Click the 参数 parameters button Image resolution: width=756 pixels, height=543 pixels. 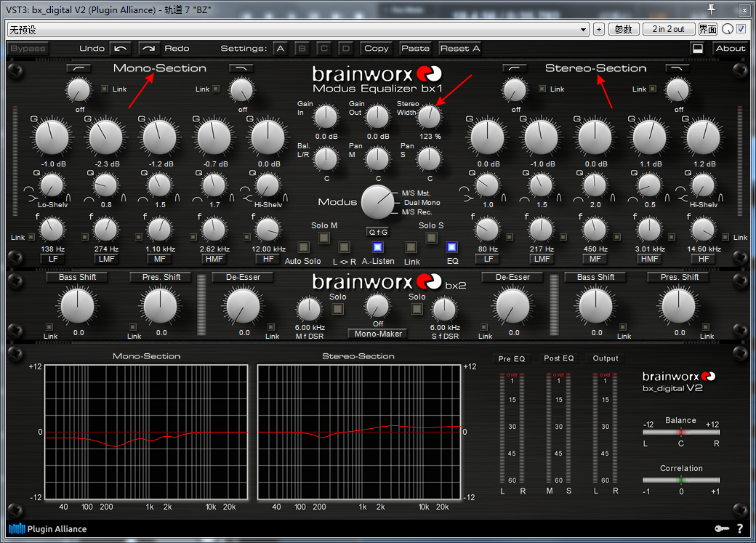[x=623, y=29]
